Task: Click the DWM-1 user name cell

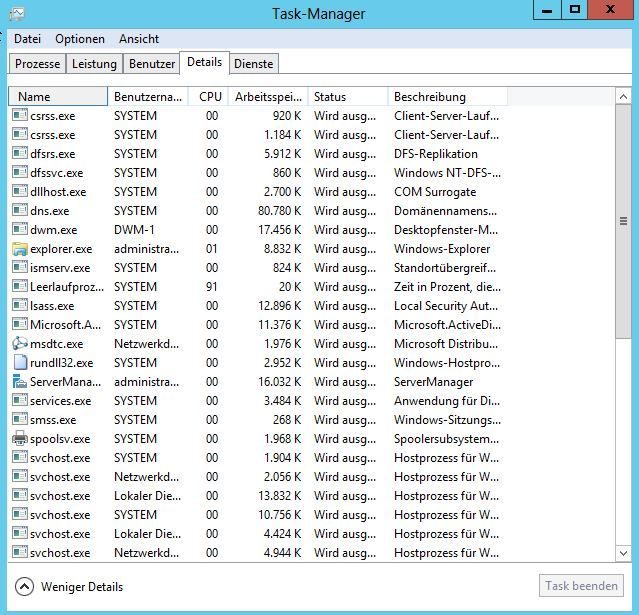Action: (x=134, y=229)
